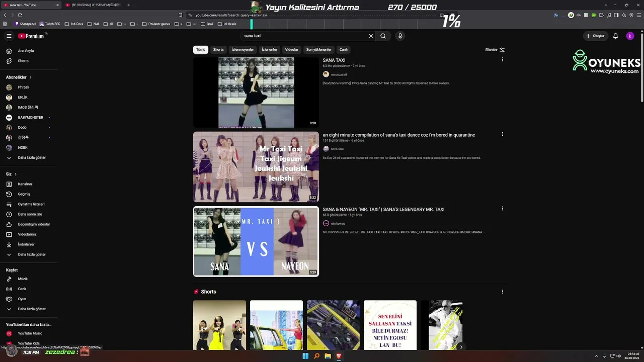Open the SANA TAXI video title
This screenshot has height=362, width=644.
(334, 60)
